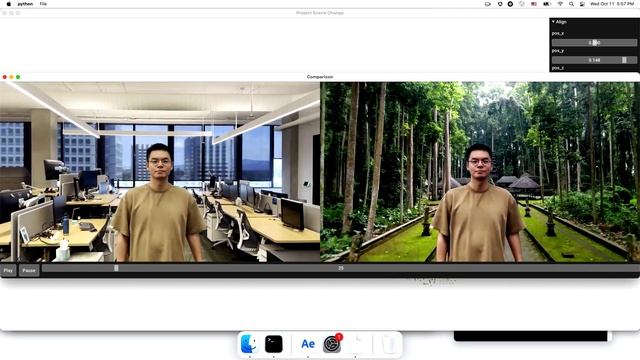Image resolution: width=640 pixels, height=360 pixels.
Task: Click the Play button in Comparison window
Action: pos(8,270)
